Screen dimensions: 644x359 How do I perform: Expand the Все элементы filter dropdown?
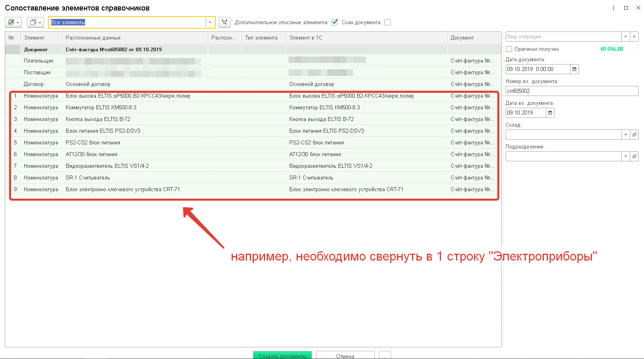[210, 22]
